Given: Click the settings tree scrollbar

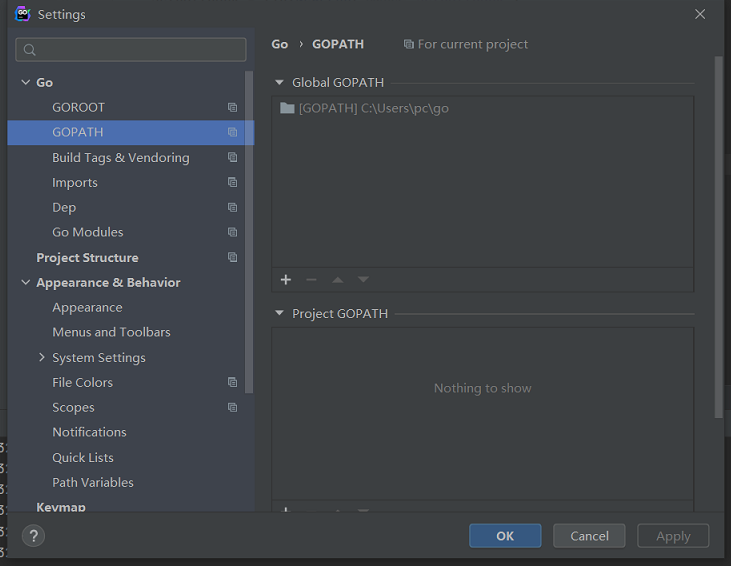Looking at the screenshot, I should 249,232.
